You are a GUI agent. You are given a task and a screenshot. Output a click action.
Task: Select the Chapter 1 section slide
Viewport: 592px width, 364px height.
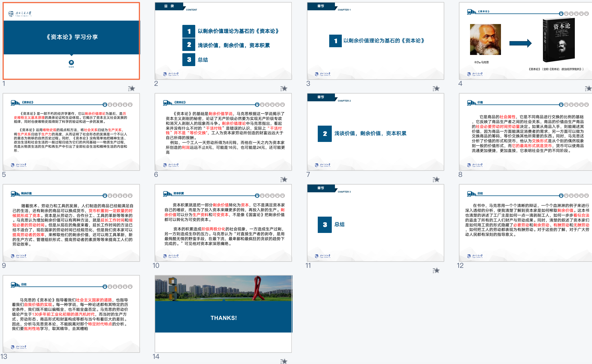[x=375, y=41]
